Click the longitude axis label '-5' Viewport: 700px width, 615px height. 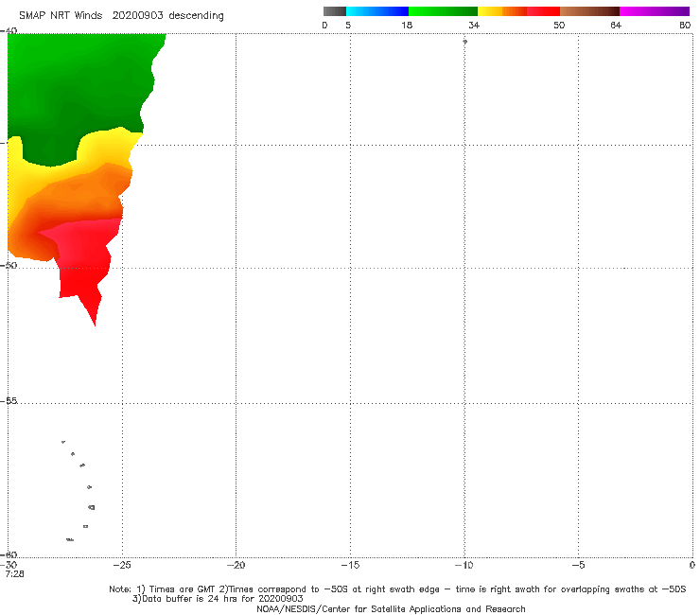tap(578, 565)
